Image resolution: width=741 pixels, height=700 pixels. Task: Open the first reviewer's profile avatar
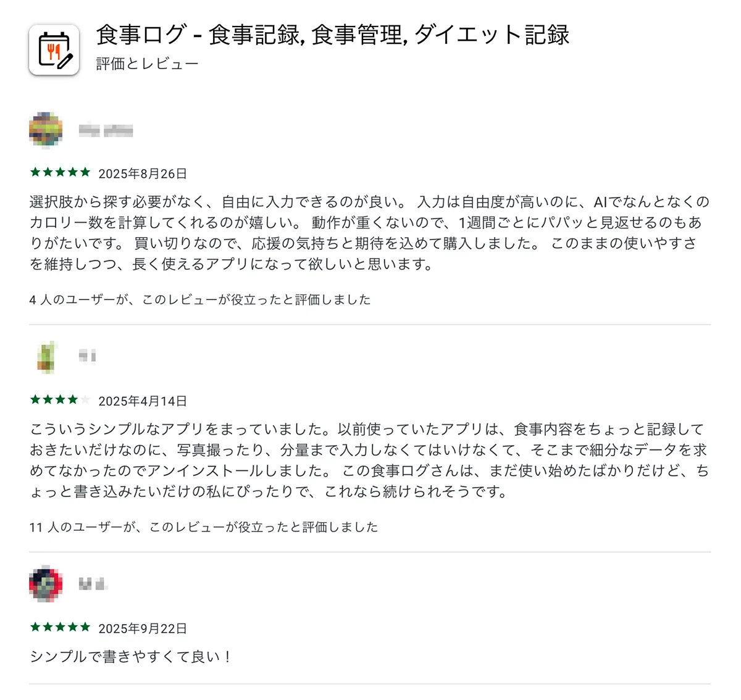click(x=45, y=130)
